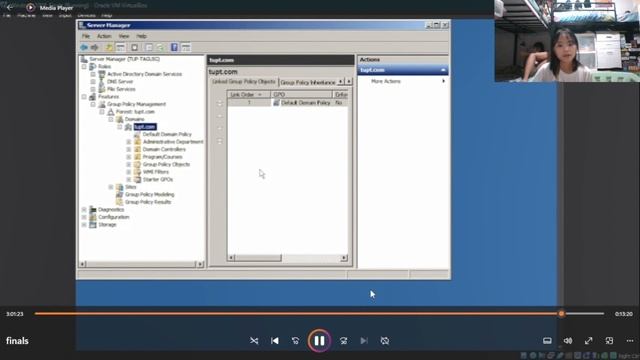This screenshot has width=640, height=360.
Task: Click the seek bar playhead knob
Action: point(562,313)
